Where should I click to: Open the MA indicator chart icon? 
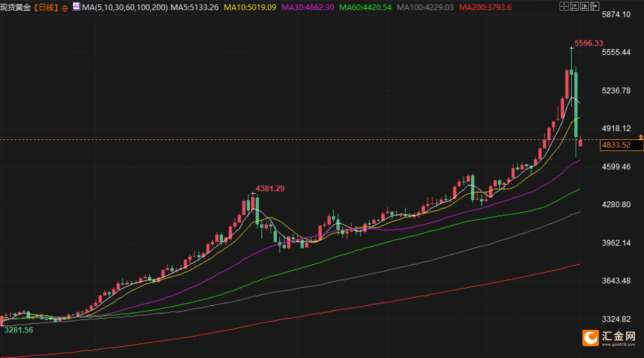pyautogui.click(x=76, y=7)
